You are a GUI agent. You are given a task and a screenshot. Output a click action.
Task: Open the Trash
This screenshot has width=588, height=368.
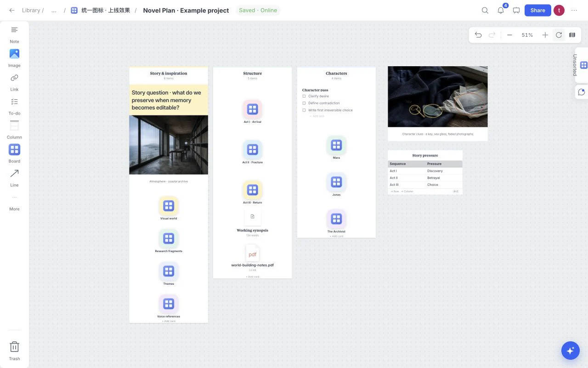14,351
